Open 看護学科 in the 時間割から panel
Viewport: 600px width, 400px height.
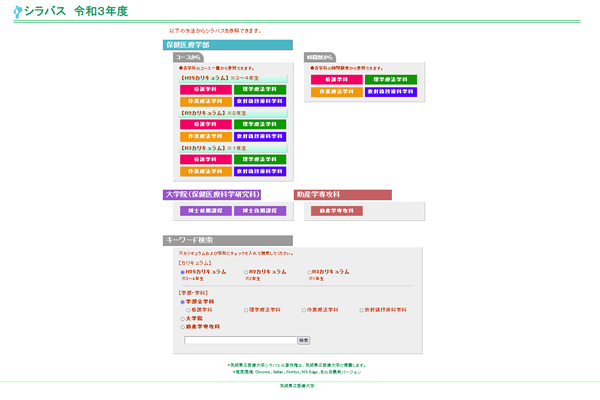click(x=337, y=80)
